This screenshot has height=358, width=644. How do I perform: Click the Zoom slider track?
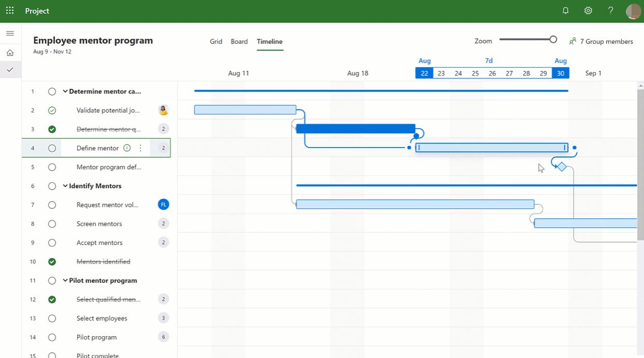(525, 39)
